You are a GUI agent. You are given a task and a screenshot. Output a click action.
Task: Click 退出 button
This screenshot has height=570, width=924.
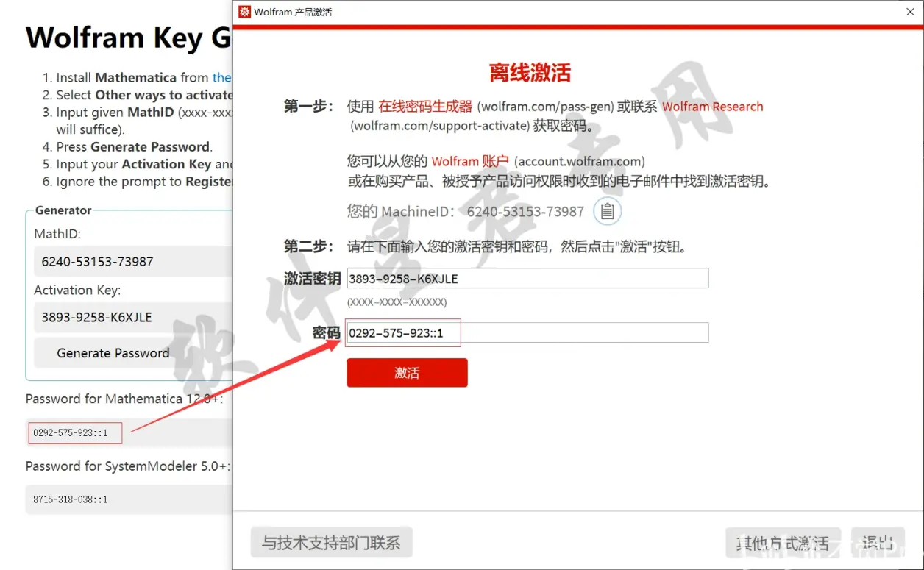pyautogui.click(x=878, y=543)
